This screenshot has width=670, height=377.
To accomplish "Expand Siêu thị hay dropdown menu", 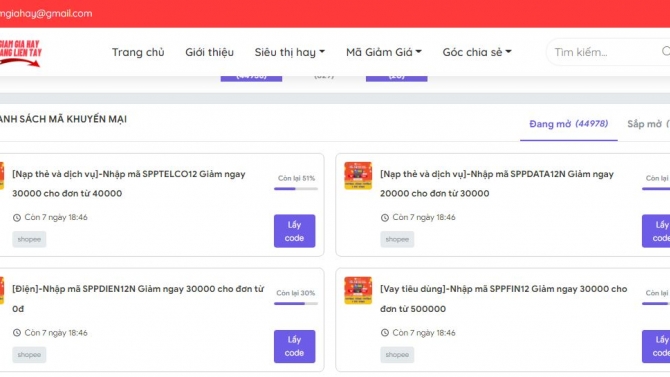I will (x=290, y=52).
